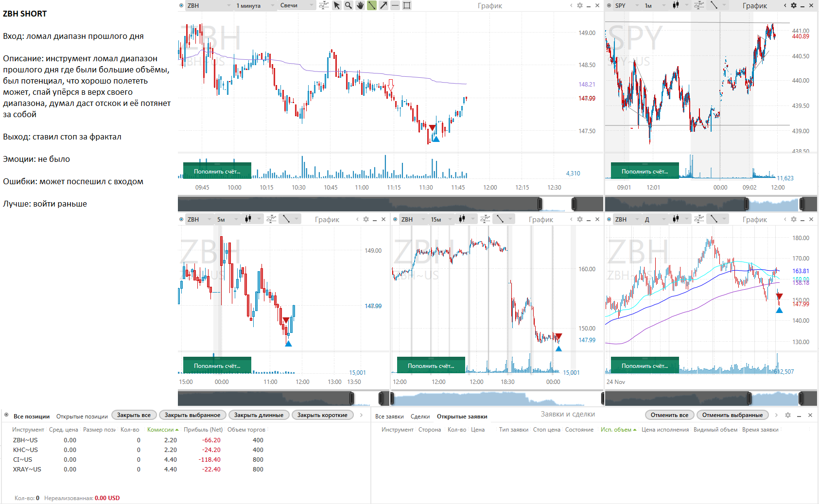Open the Свечи chart type dropdown
Image resolution: width=819 pixels, height=504 pixels.
297,5
